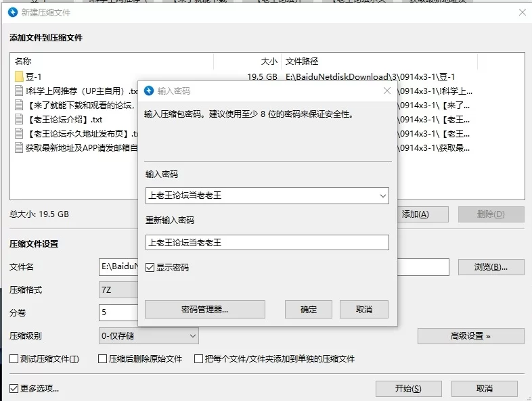Click 取消 at the bottom of 新建压缩文件
Viewport: 532px width, 401px height.
click(485, 388)
